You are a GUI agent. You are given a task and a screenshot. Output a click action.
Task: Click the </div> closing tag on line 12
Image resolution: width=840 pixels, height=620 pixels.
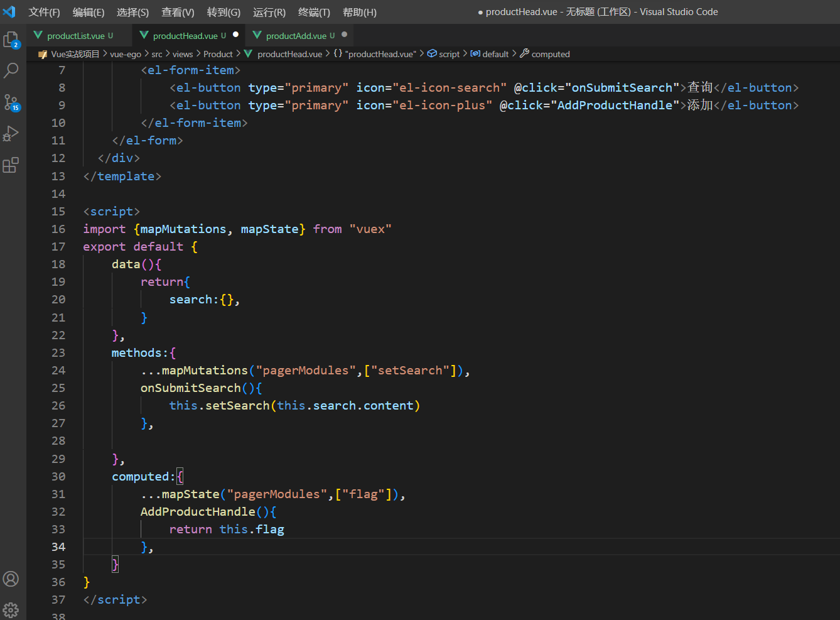[119, 158]
